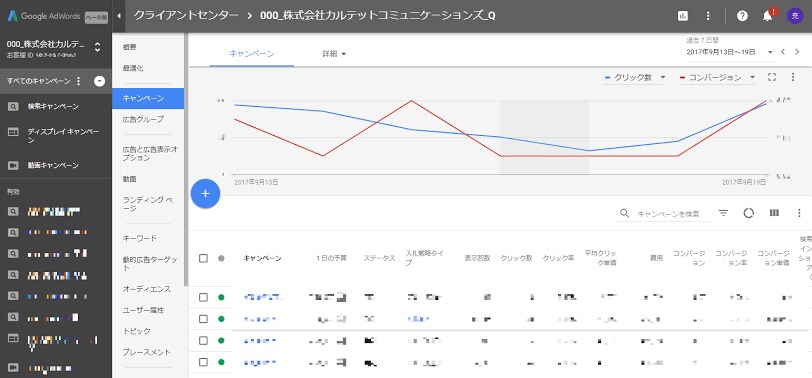Expand the chart to full screen
Screen dimensions: 812x378
772,77
